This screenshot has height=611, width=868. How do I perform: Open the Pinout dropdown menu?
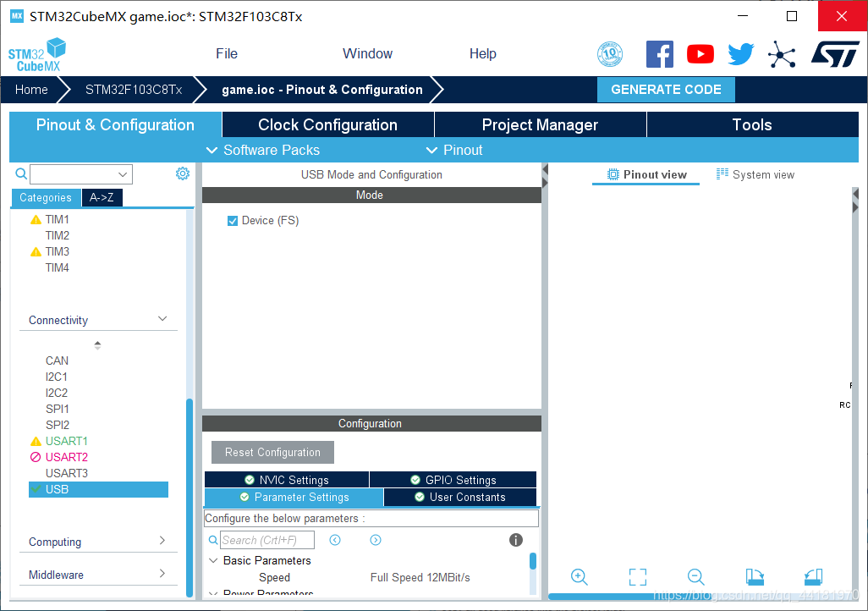coord(454,150)
